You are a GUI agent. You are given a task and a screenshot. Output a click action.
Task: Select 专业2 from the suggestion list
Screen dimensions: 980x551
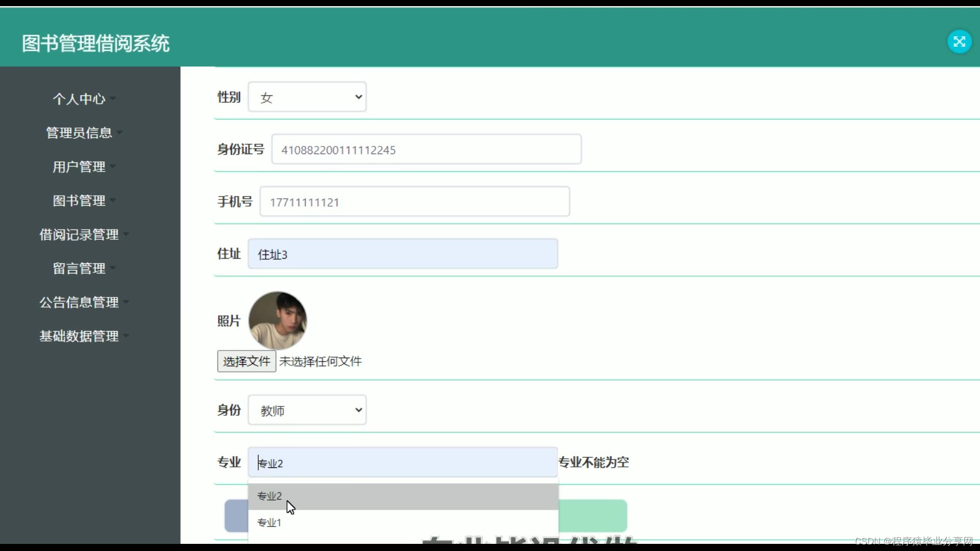tap(403, 496)
